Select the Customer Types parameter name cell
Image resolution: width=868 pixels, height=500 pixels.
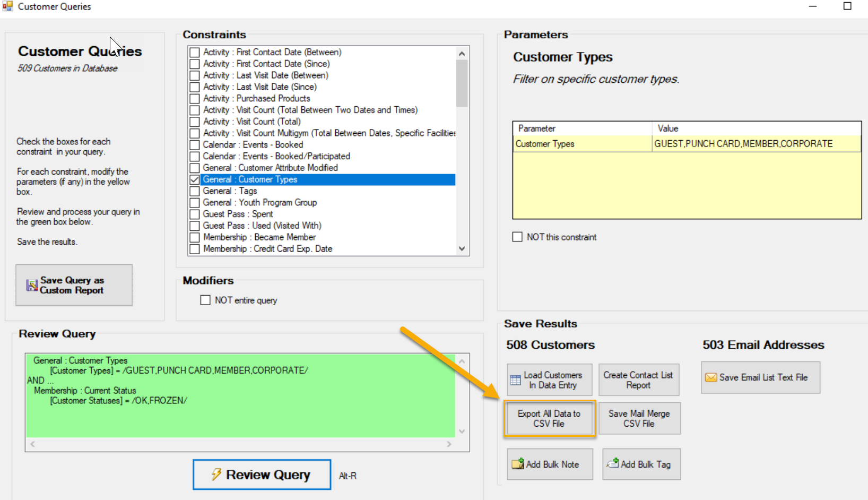(x=583, y=144)
